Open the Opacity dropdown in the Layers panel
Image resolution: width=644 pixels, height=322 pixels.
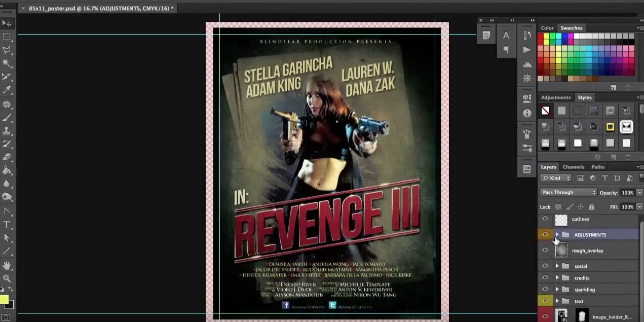[640, 192]
